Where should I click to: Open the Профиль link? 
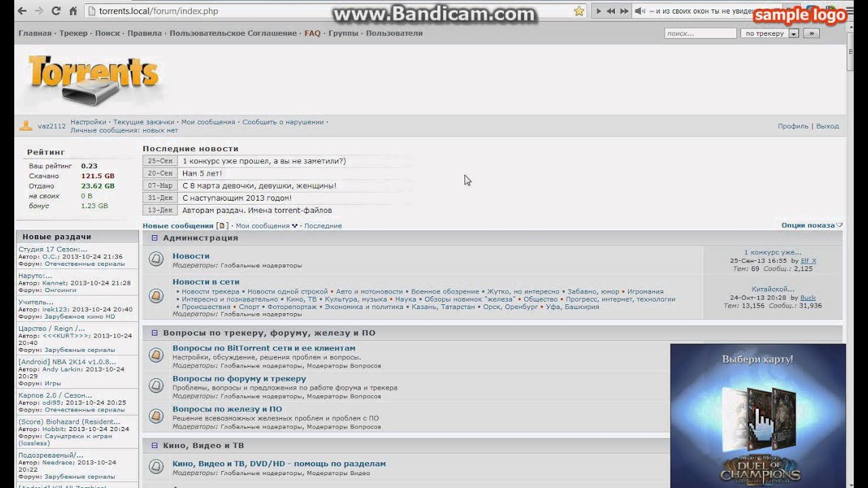point(793,126)
